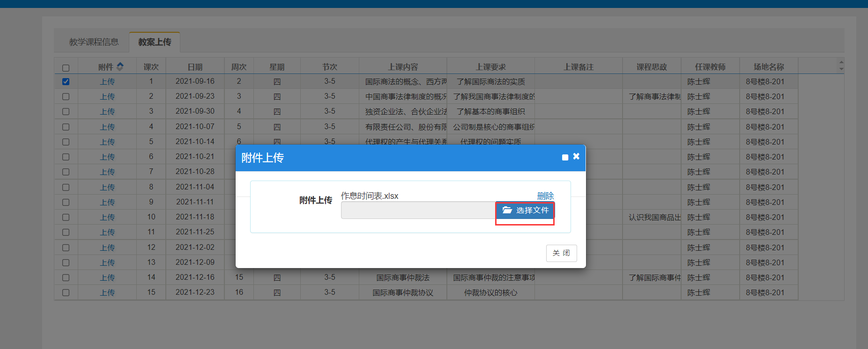868x349 pixels.
Task: Maximize the 附件上传 dialog
Action: pos(565,158)
